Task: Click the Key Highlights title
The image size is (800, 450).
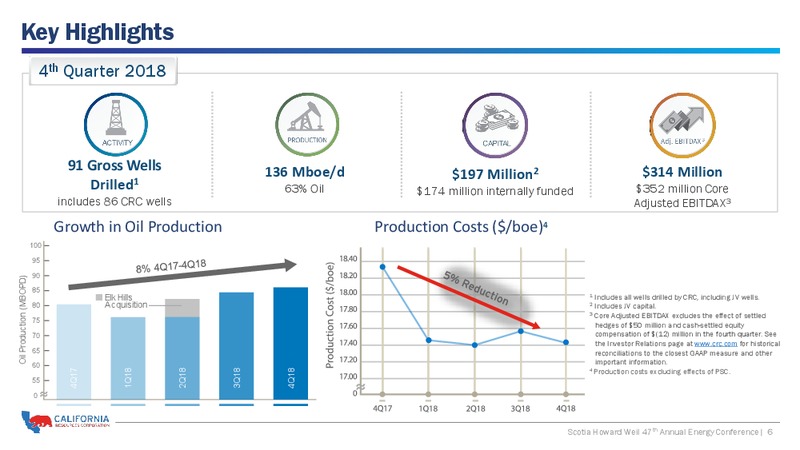Action: [x=97, y=32]
